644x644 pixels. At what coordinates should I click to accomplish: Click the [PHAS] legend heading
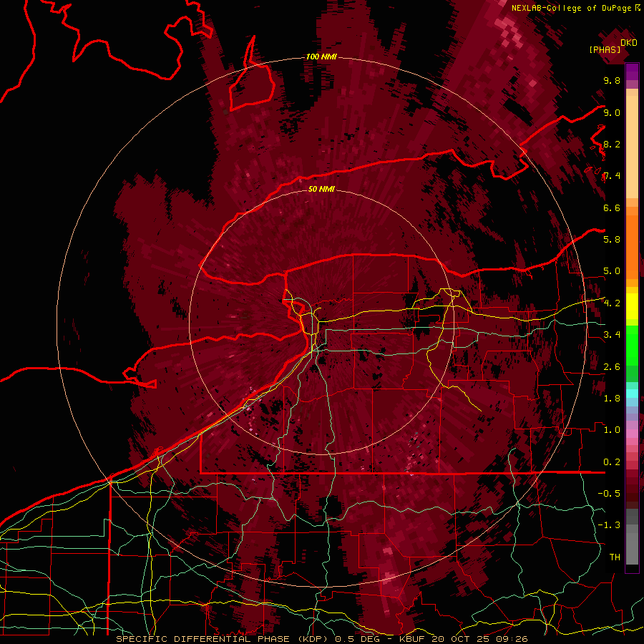(605, 49)
